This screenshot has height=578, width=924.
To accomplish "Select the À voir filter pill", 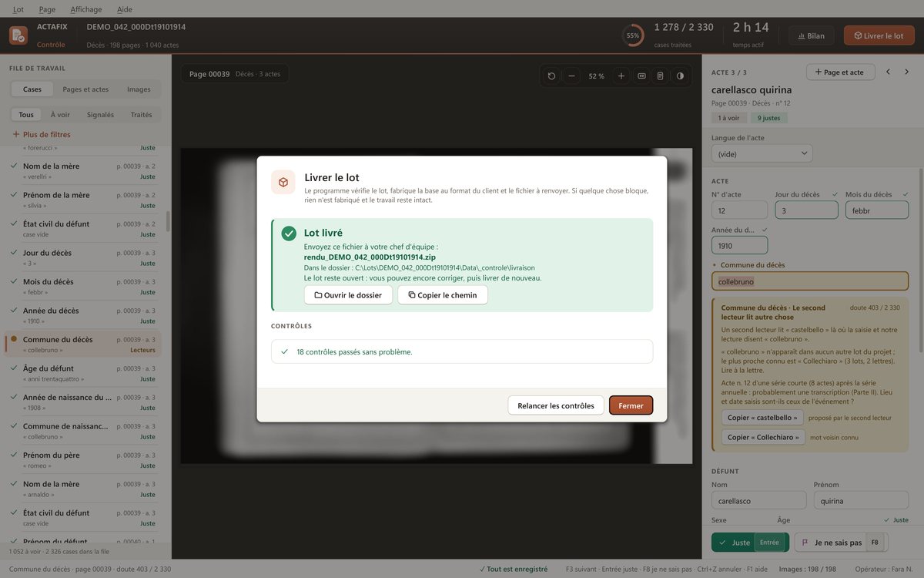I will coord(60,115).
